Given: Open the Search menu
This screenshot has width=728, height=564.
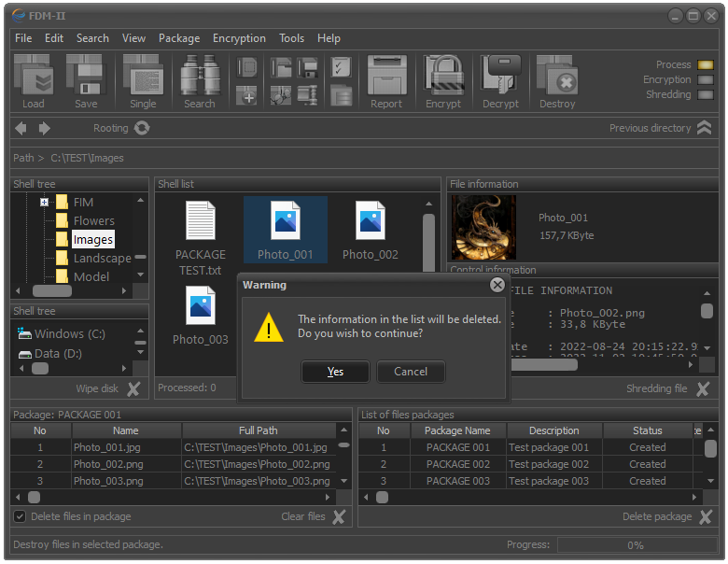Looking at the screenshot, I should pos(92,38).
